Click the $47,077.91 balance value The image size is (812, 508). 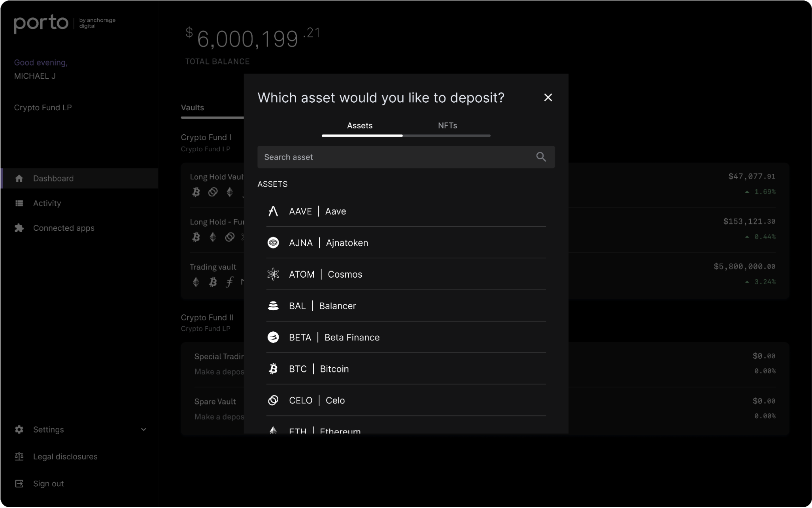(x=752, y=177)
